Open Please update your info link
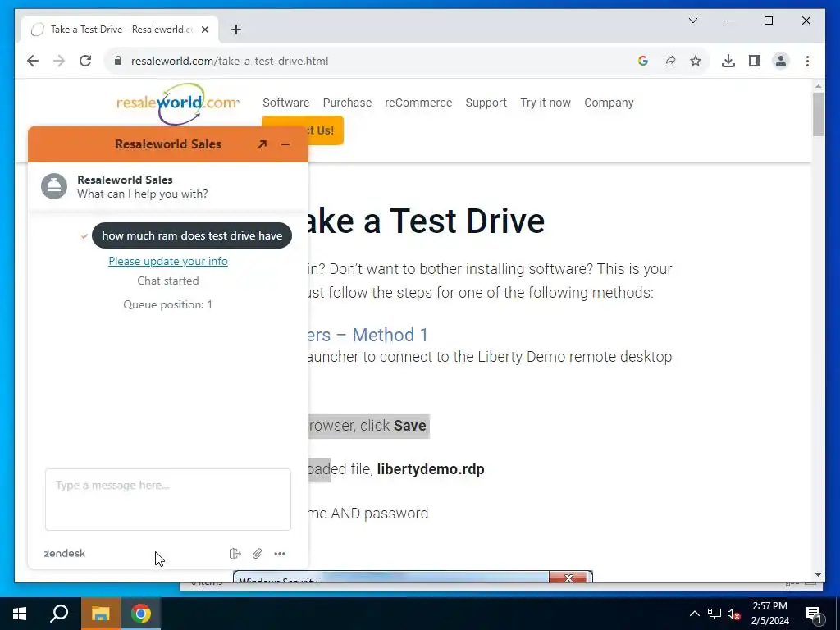This screenshot has width=840, height=630. click(168, 261)
